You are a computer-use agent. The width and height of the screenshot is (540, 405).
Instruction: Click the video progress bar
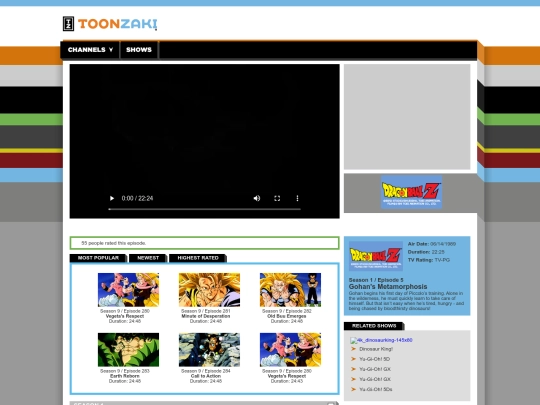pyautogui.click(x=204, y=209)
